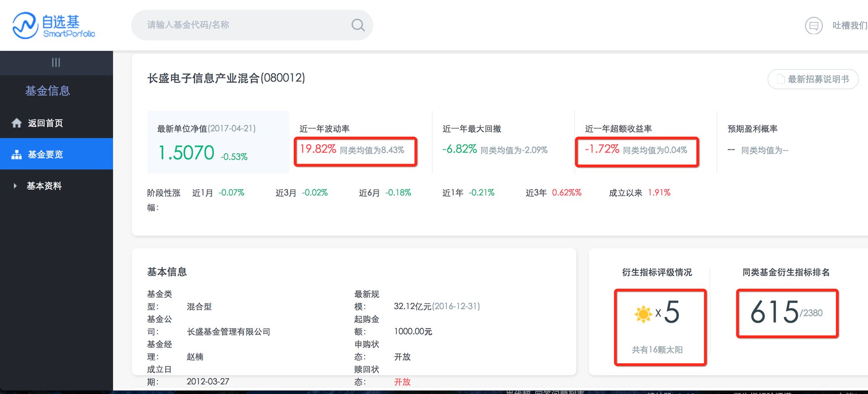Click 近3年 return 0.62%%
The image size is (868, 394).
click(x=567, y=193)
